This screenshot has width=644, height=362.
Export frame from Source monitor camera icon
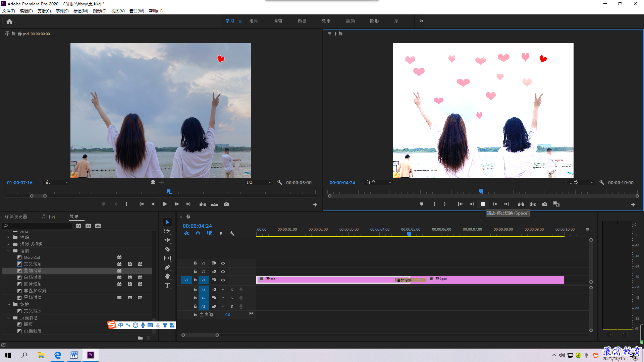pos(226,204)
